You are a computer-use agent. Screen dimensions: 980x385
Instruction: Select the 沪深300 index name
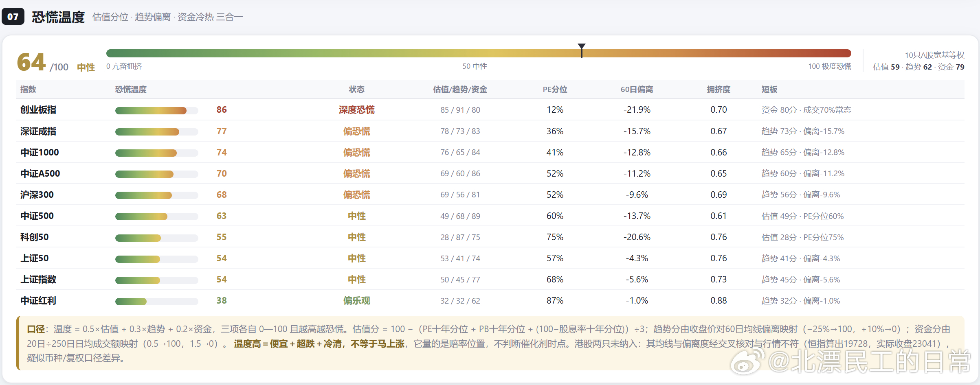tap(37, 195)
